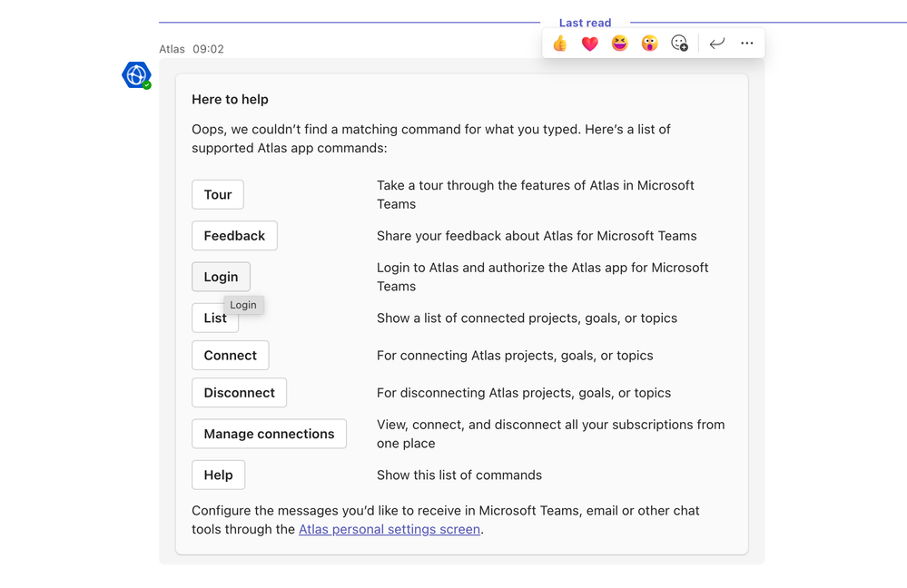
Task: Select the Feedback command button
Action: (x=234, y=236)
